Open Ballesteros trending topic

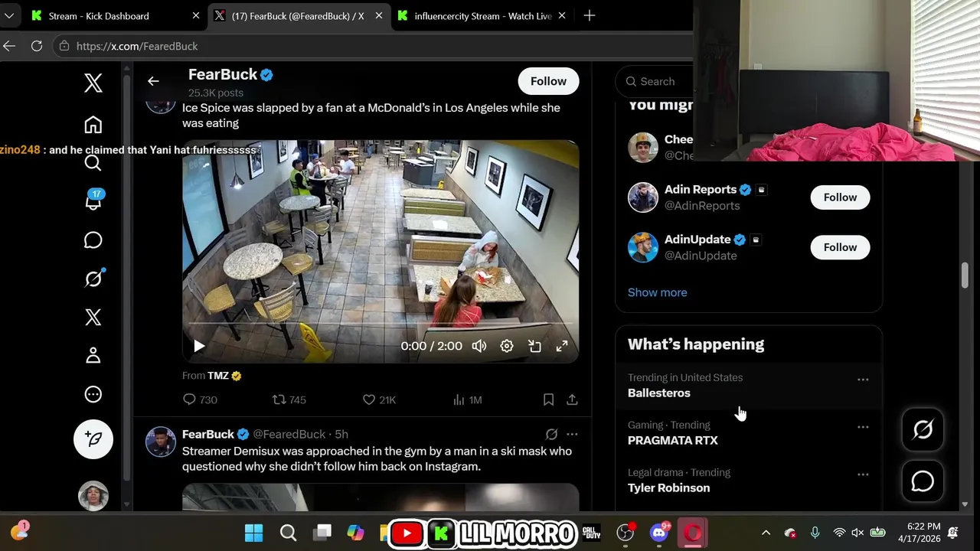659,393
